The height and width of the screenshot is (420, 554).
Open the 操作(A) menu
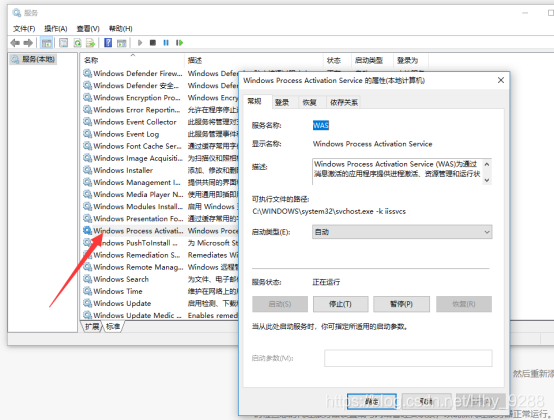[56, 29]
